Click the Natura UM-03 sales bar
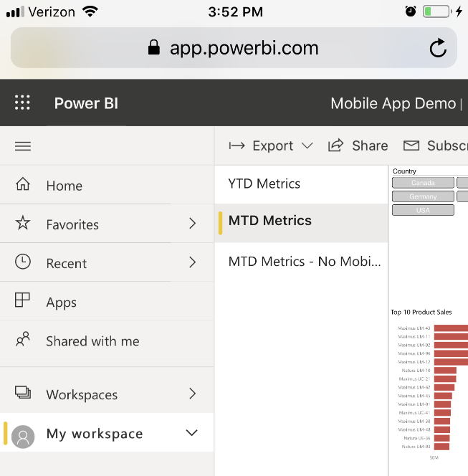Image resolution: width=468 pixels, height=476 pixels. click(441, 447)
